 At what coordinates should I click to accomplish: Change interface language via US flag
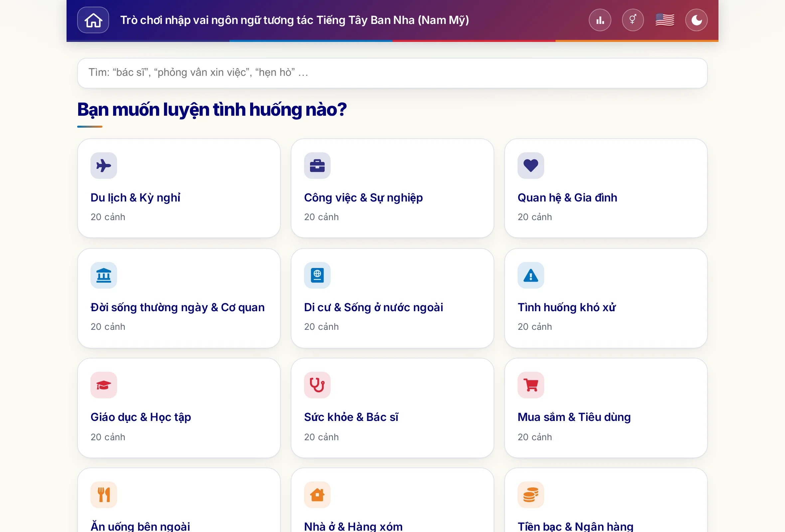click(665, 20)
